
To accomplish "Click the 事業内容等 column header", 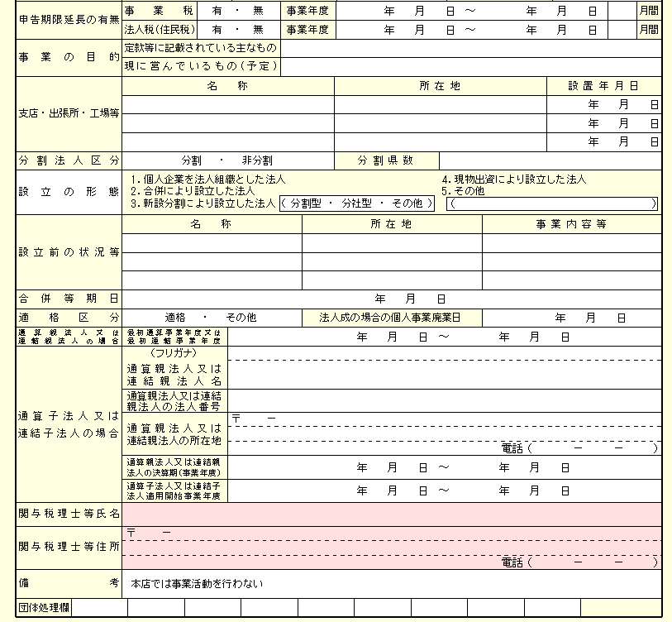I will point(571,224).
